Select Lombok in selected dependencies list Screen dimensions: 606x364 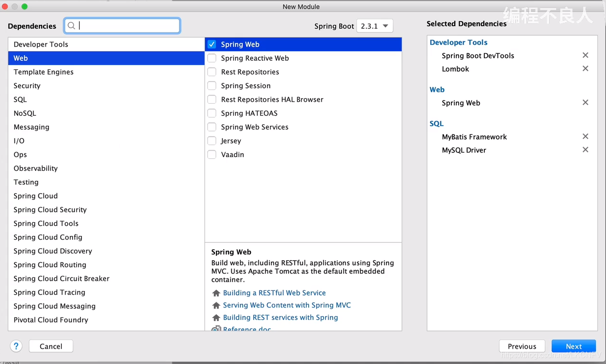point(455,69)
